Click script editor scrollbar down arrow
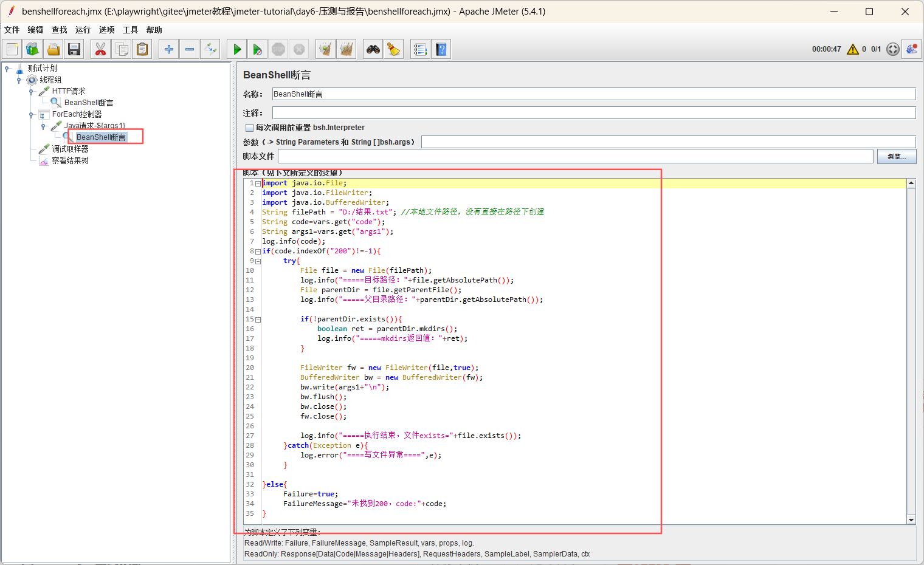 tap(911, 520)
